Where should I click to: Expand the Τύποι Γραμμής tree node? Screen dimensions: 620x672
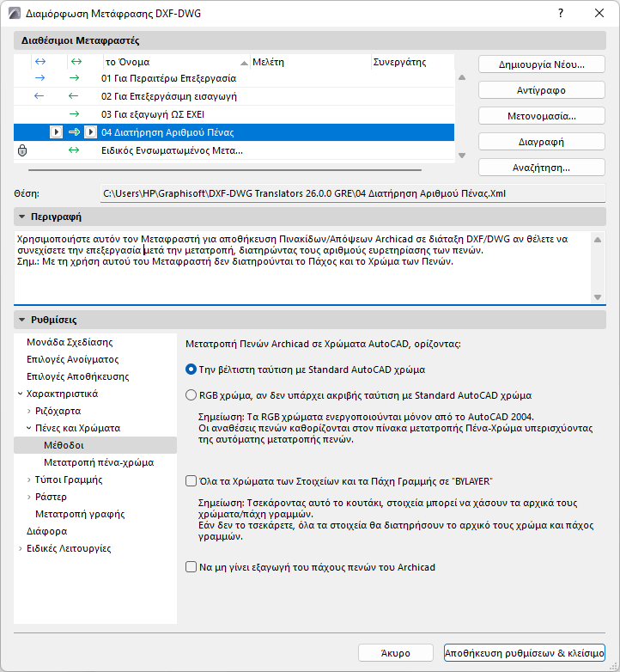(x=28, y=480)
